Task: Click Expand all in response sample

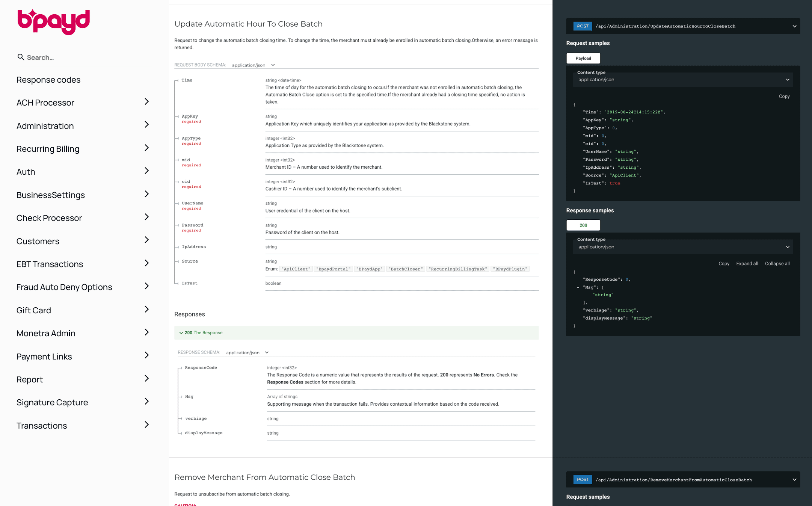Action: click(x=747, y=264)
